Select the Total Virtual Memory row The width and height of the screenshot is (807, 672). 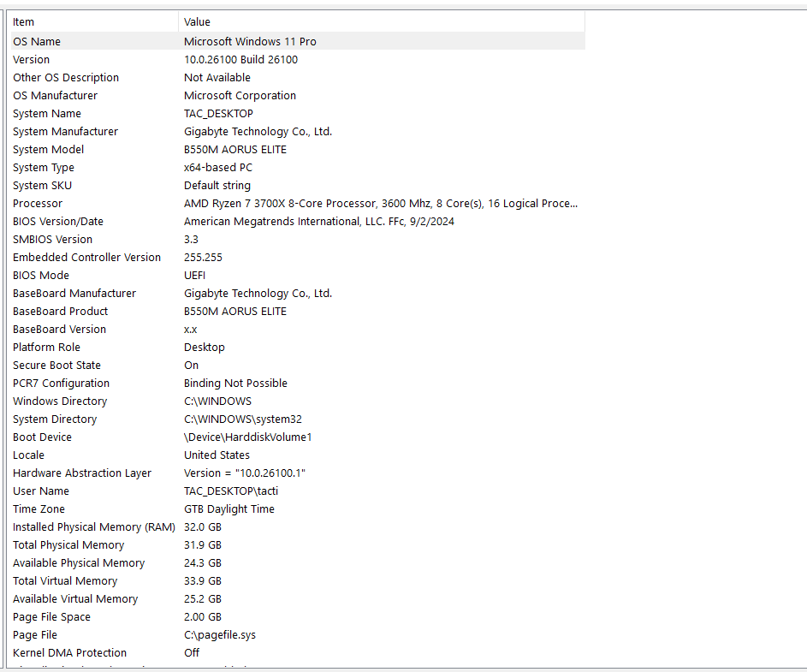[x=298, y=581]
